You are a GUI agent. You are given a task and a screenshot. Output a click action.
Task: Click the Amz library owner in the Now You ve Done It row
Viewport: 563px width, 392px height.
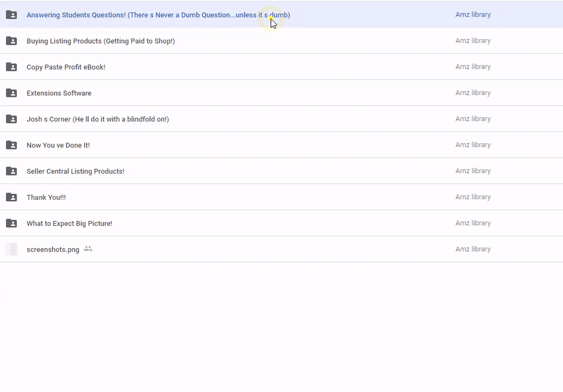point(473,145)
